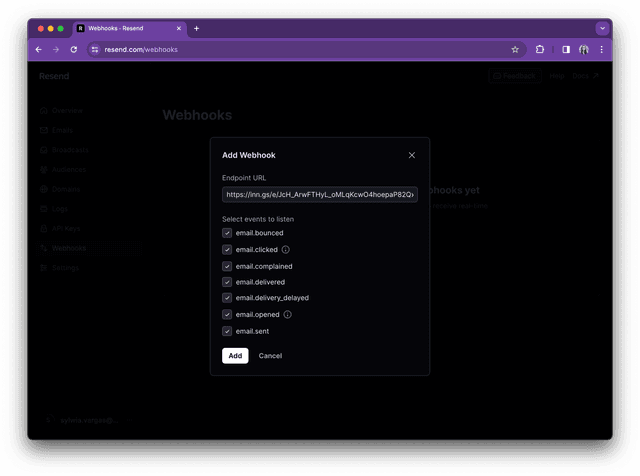640x476 pixels.
Task: Open the Overview sidebar item
Action: pos(62,111)
